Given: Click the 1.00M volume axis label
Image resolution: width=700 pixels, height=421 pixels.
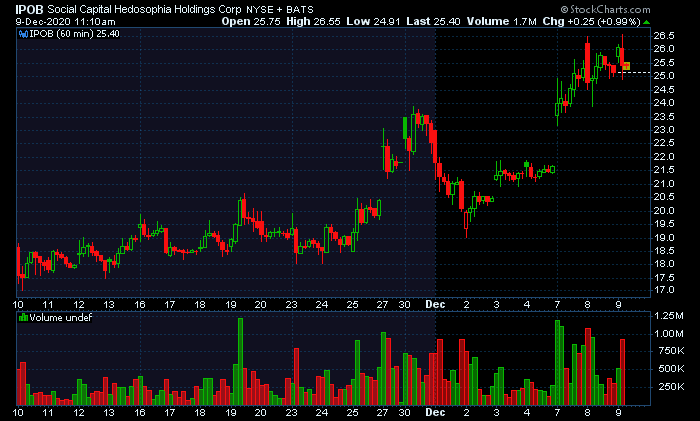Looking at the screenshot, I should pyautogui.click(x=669, y=334).
